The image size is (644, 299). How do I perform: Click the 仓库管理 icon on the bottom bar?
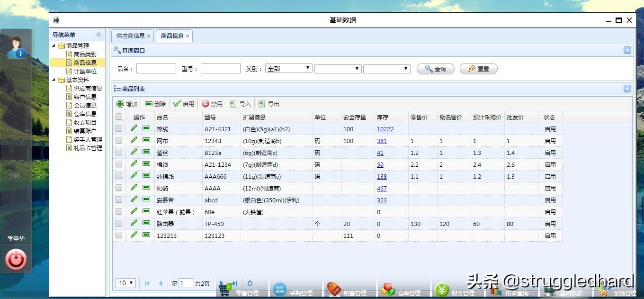coord(388,290)
